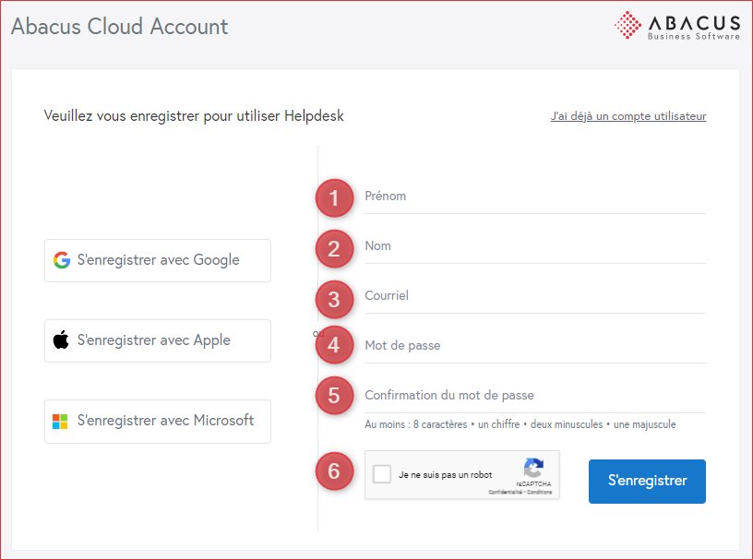Open "J'ai déjà un compte utilisateur" link
This screenshot has width=753, height=560.
627,116
